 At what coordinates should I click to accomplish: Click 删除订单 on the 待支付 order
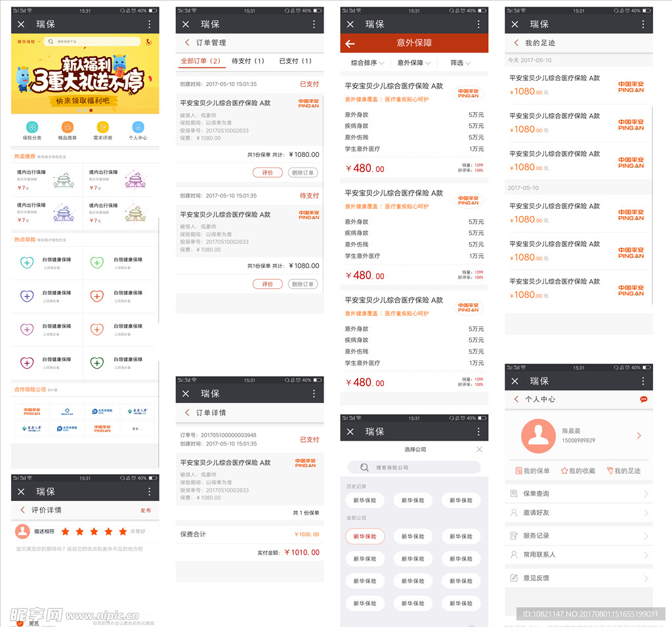point(303,284)
